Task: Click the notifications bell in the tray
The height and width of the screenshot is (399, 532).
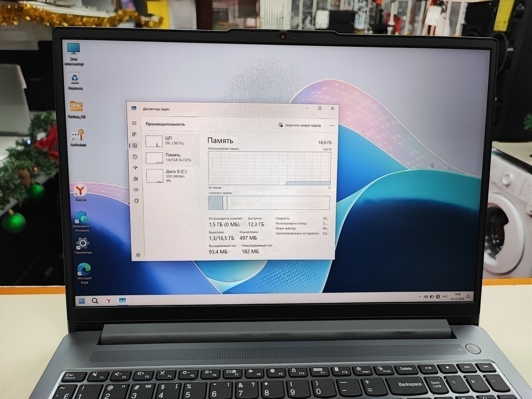Action: tap(468, 296)
